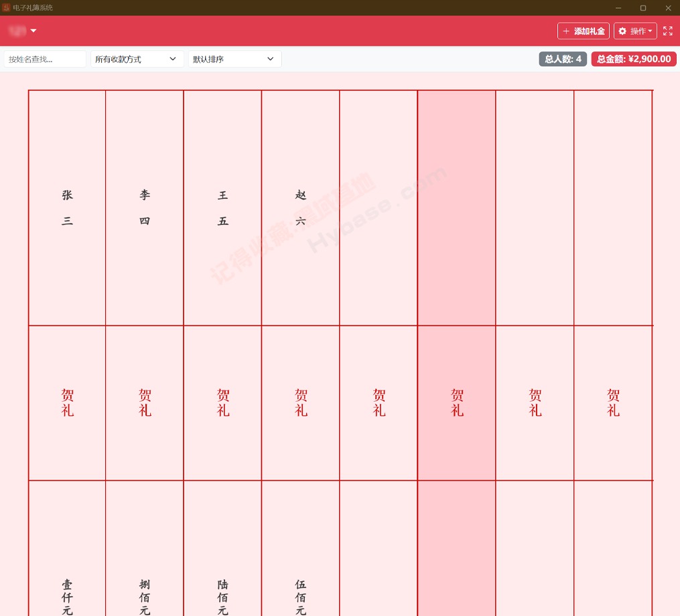Select the 赵六 name entry
This screenshot has width=680, height=616.
point(301,208)
